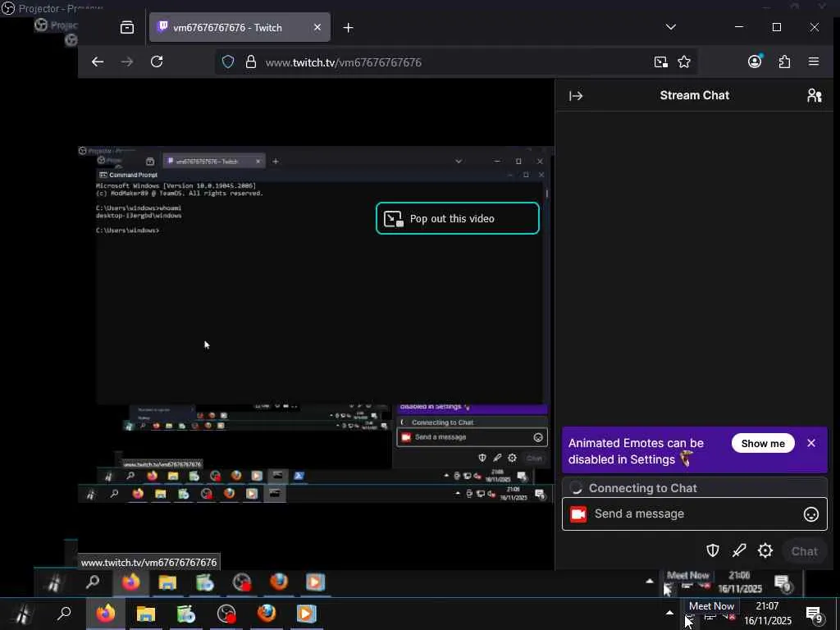
Task: Close the vm67676767676 Twitch tab
Action: tap(317, 27)
